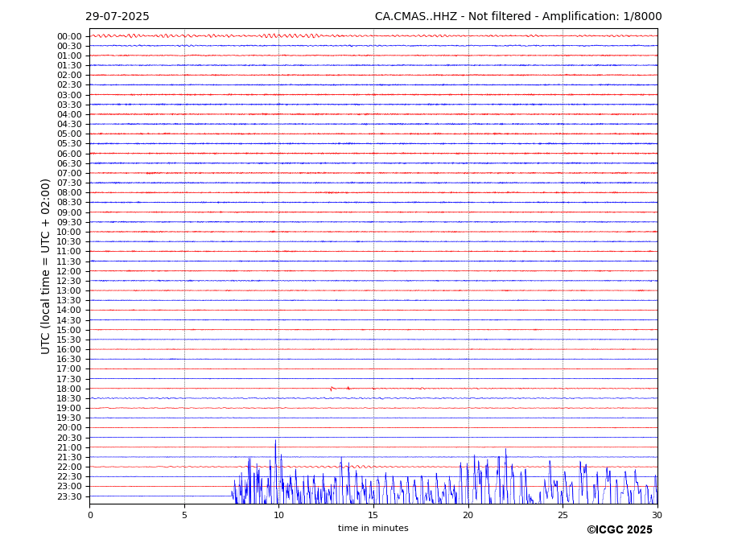Click the x-axis label 'time in minutes'
Viewport: 746px width, 560px height.
pos(373,528)
